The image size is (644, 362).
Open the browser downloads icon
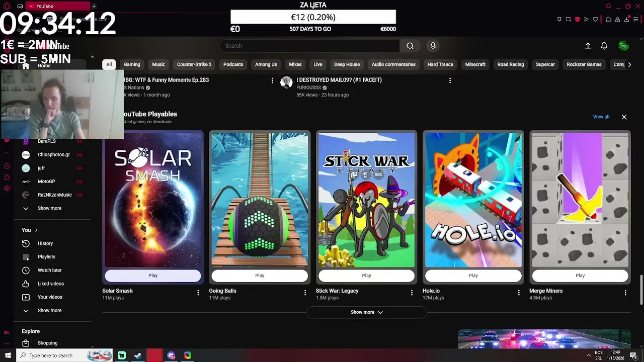626,20
